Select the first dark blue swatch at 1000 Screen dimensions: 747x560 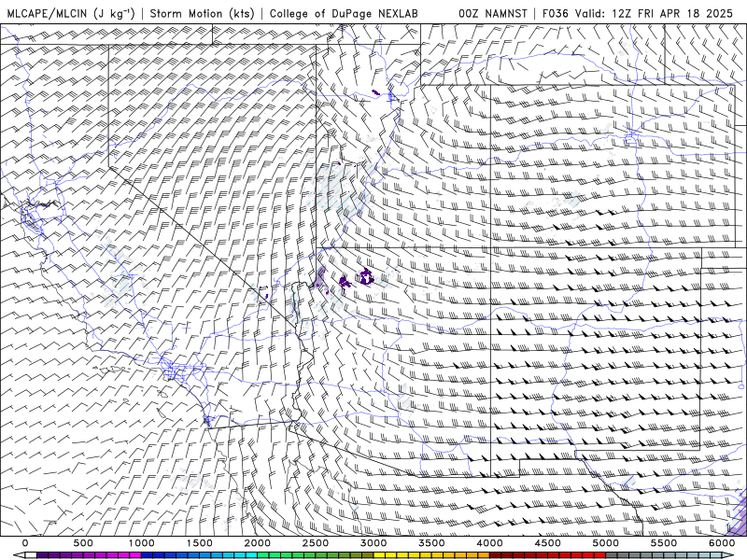[x=148, y=554]
